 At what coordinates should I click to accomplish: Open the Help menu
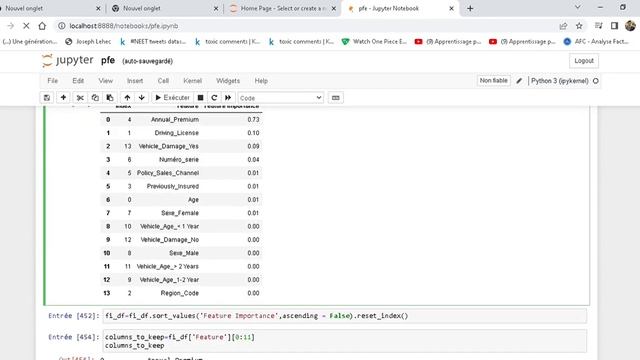(261, 81)
